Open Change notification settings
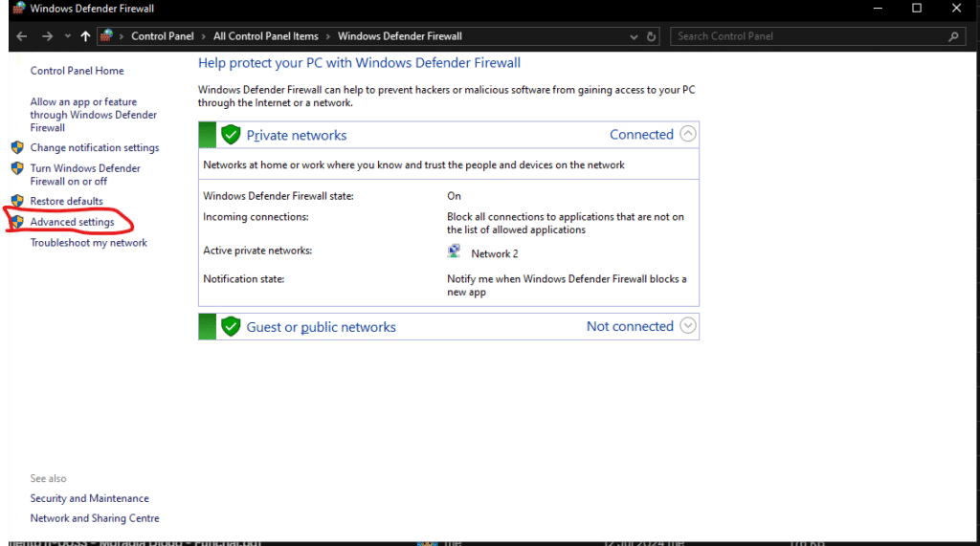Screen dimensions: 980x546 tap(95, 147)
